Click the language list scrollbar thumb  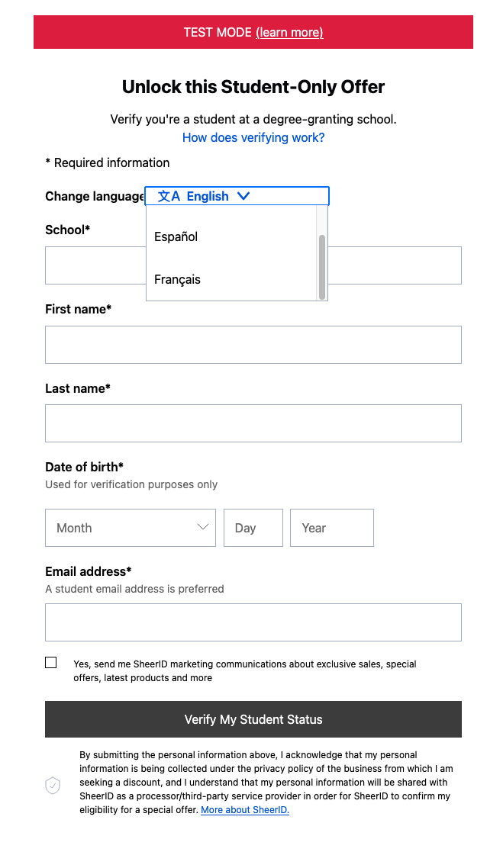[x=322, y=266]
